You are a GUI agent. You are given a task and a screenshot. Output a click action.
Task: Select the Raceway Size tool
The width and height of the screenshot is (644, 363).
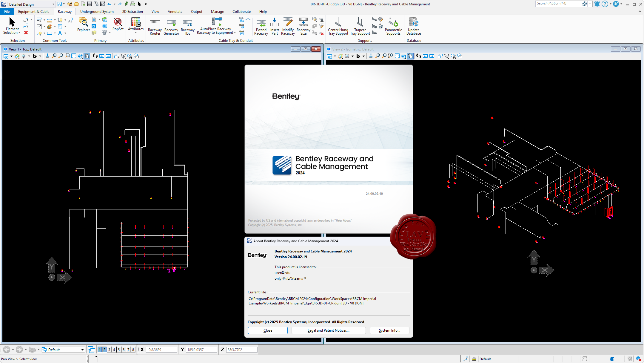303,27
